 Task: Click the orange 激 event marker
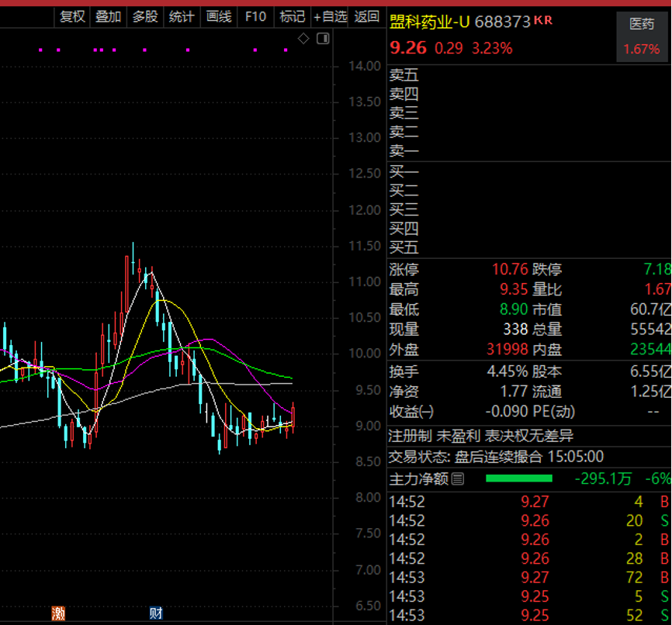coord(58,613)
